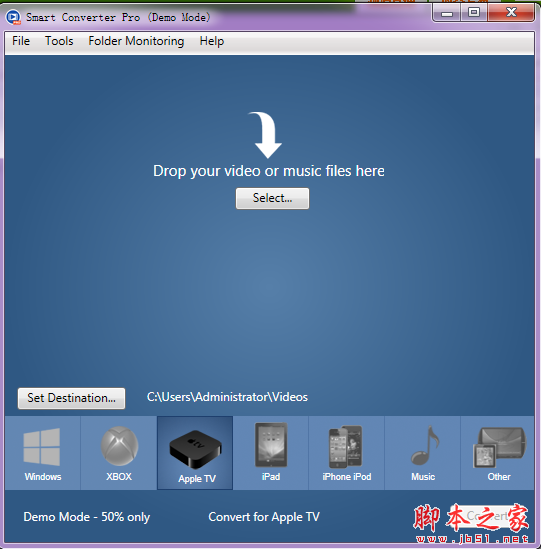Minimize the Smart Converter Pro window
Screen dimensions: 541x550
tap(447, 14)
